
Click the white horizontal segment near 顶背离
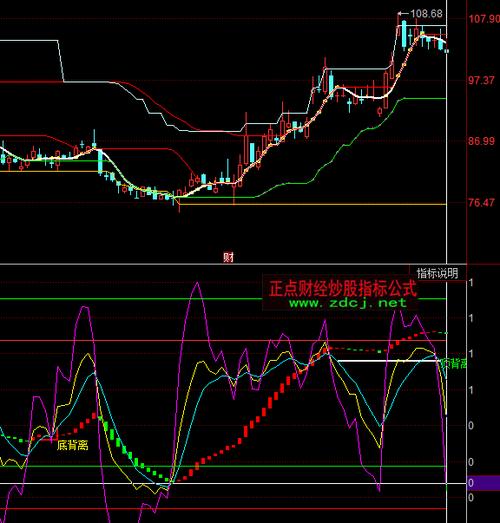(x=388, y=361)
